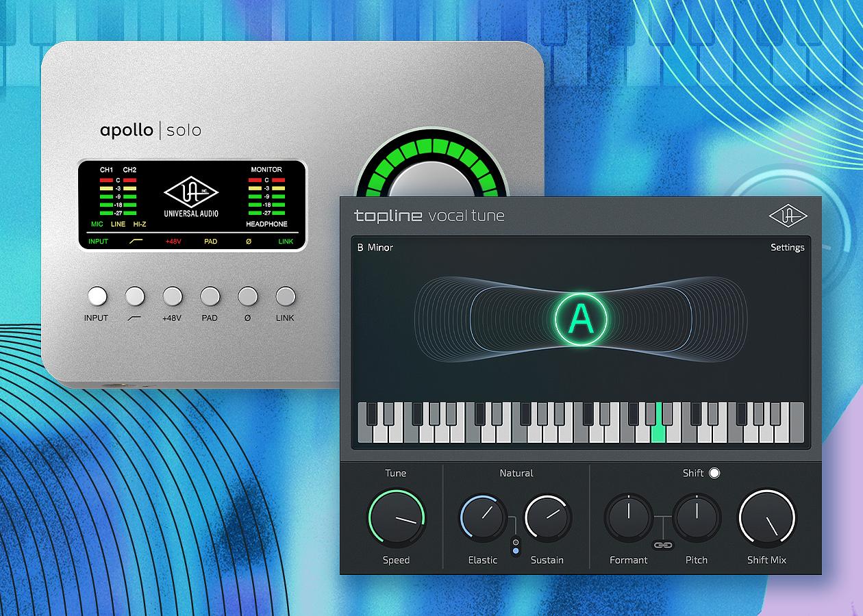Push the PAD button on Apollo
The width and height of the screenshot is (863, 616).
(210, 296)
